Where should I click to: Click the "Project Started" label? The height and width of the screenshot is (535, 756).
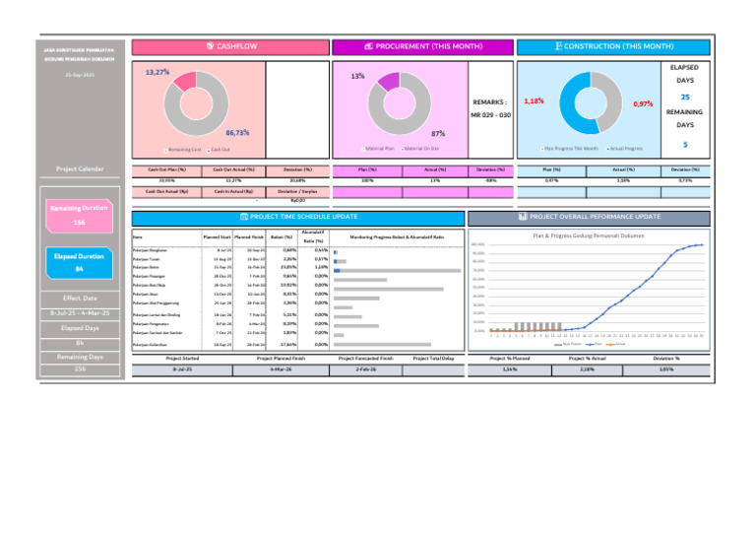pos(182,359)
